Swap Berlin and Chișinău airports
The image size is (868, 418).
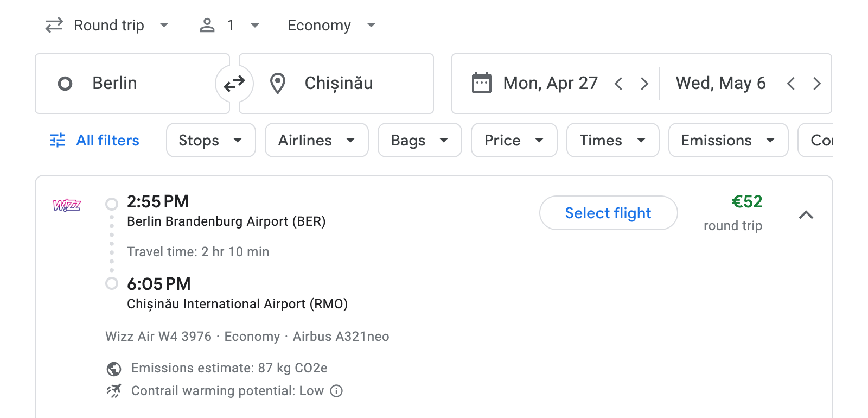(x=234, y=84)
